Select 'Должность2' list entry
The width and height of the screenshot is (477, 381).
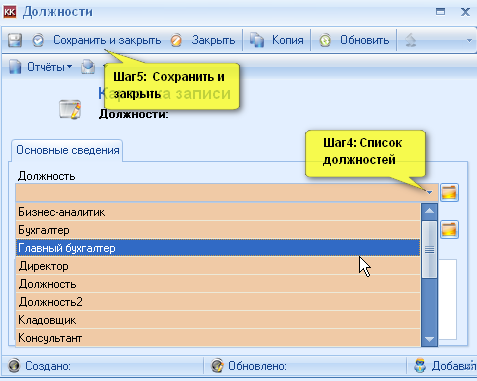[218, 302]
